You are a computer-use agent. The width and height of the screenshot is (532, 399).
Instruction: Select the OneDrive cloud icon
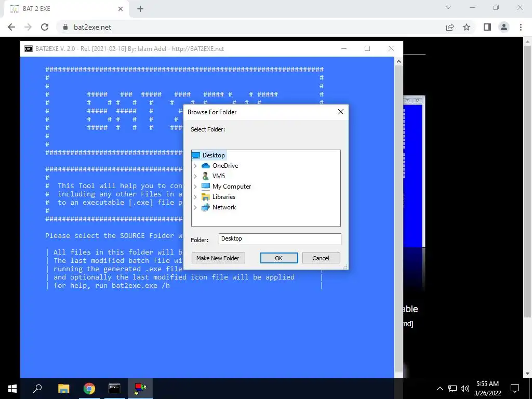[206, 166]
